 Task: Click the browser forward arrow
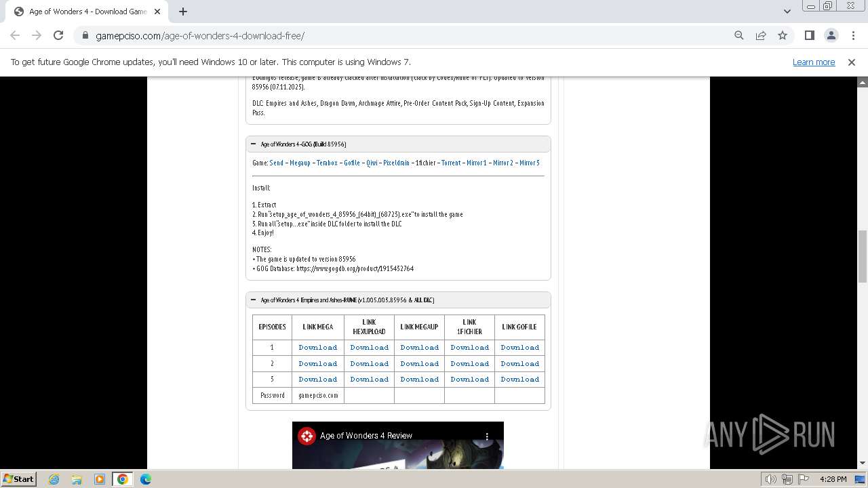(37, 35)
